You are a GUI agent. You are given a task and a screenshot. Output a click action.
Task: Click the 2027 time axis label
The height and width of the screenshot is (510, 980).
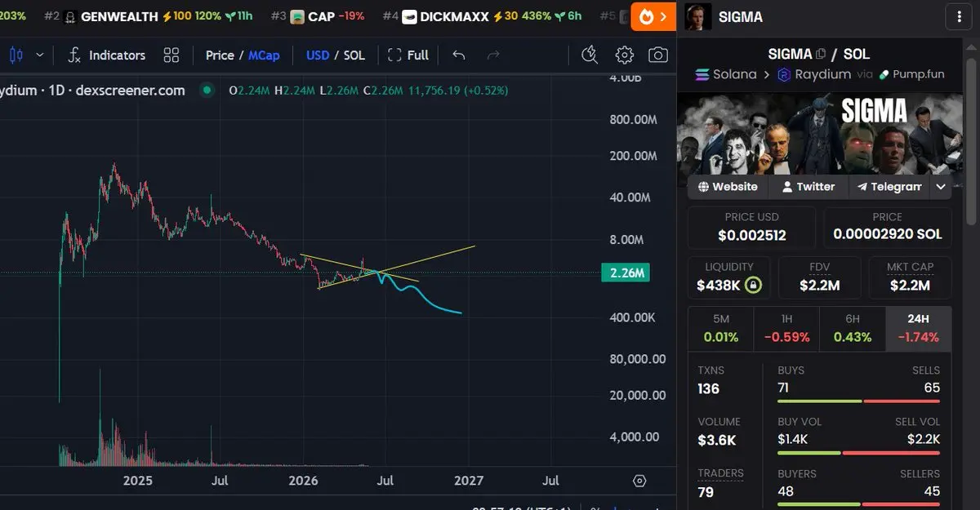click(x=470, y=481)
